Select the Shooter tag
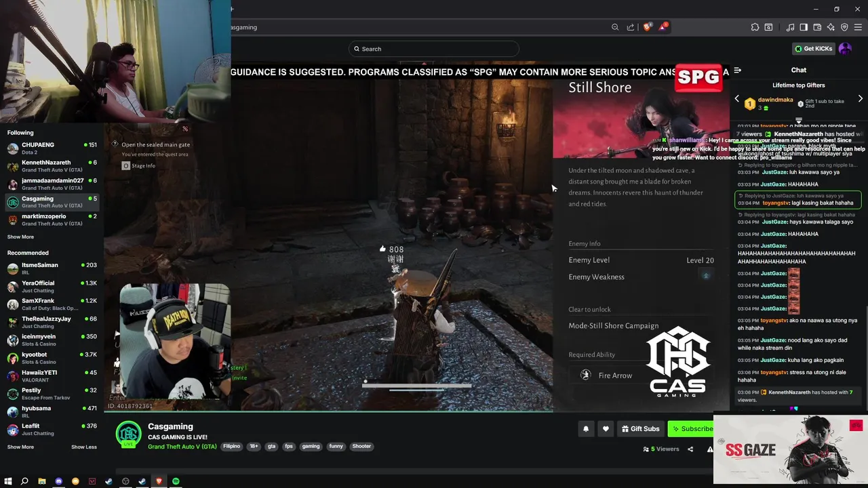 (x=361, y=447)
